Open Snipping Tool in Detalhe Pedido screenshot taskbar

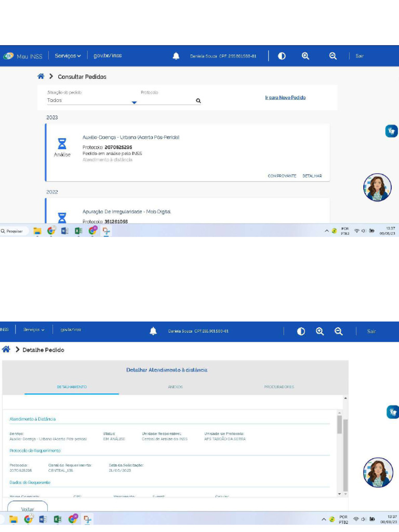87,520
